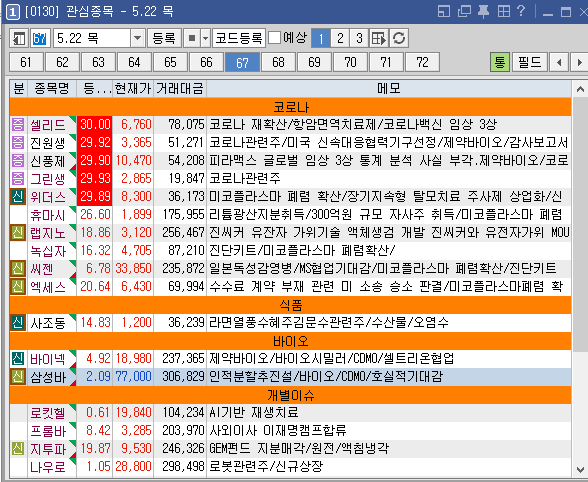588x482 pixels.
Task: Select the 그린생 stock name
Action: point(48,179)
